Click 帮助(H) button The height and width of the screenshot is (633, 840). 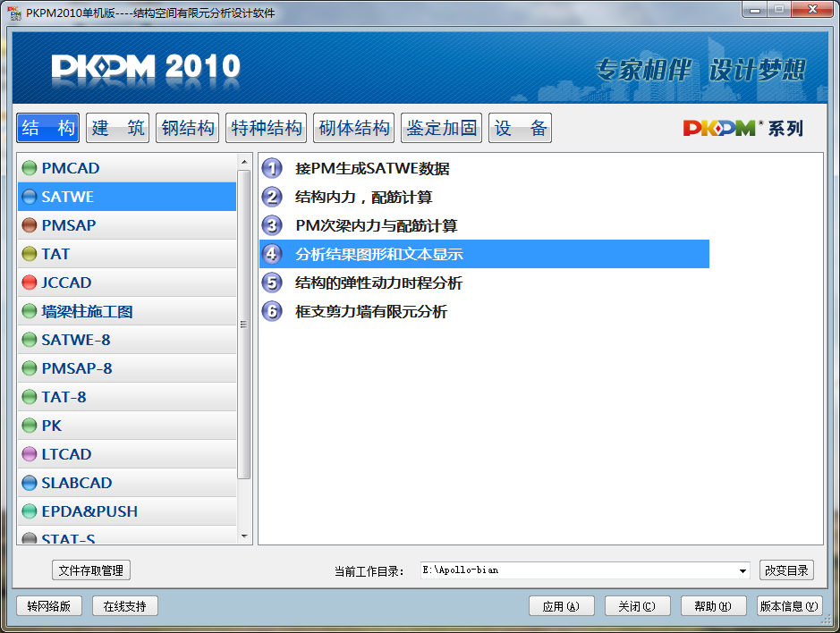tap(714, 606)
